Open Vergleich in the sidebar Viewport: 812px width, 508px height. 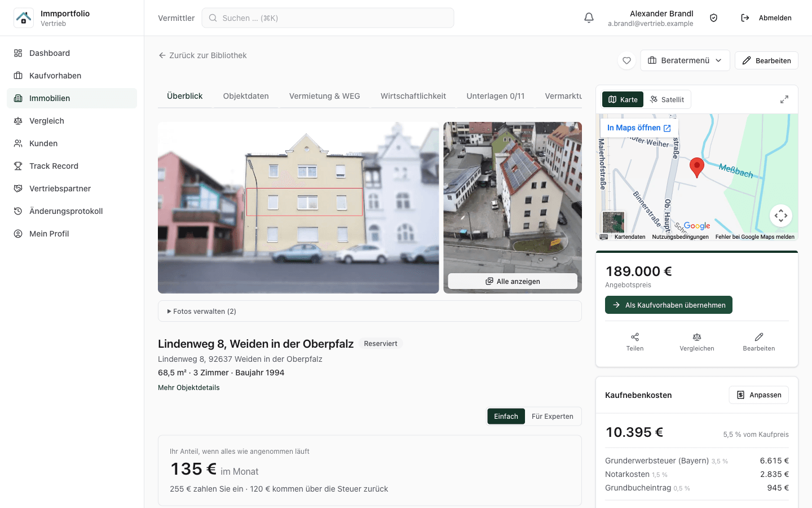point(72,121)
